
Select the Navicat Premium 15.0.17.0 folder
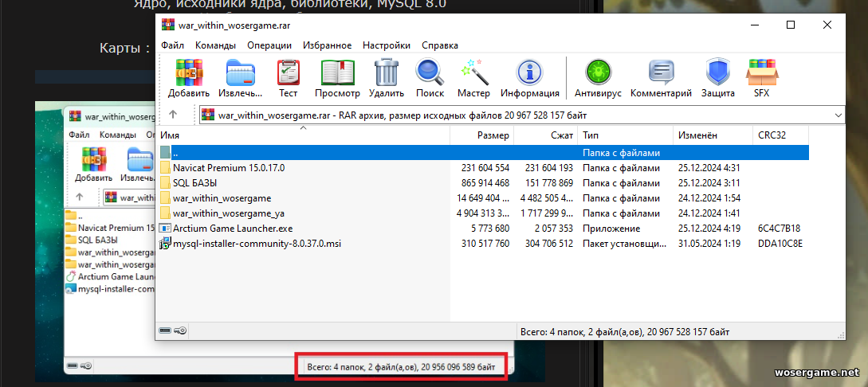click(x=228, y=168)
